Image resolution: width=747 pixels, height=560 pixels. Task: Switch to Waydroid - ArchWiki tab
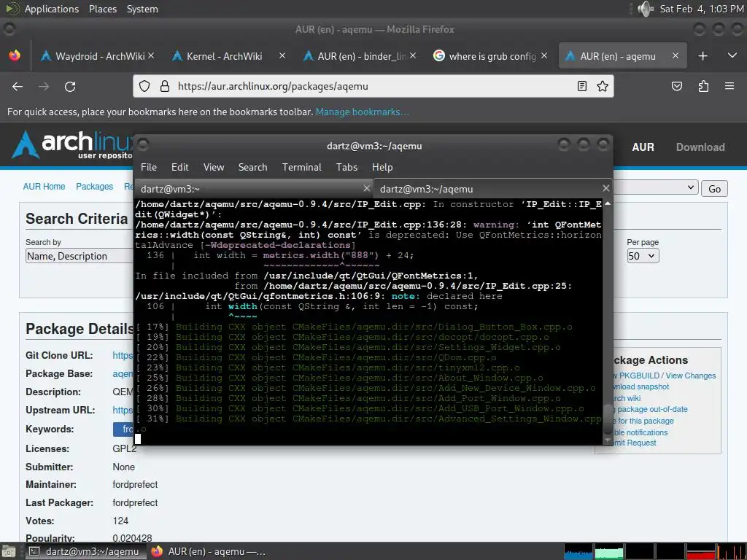coord(99,56)
